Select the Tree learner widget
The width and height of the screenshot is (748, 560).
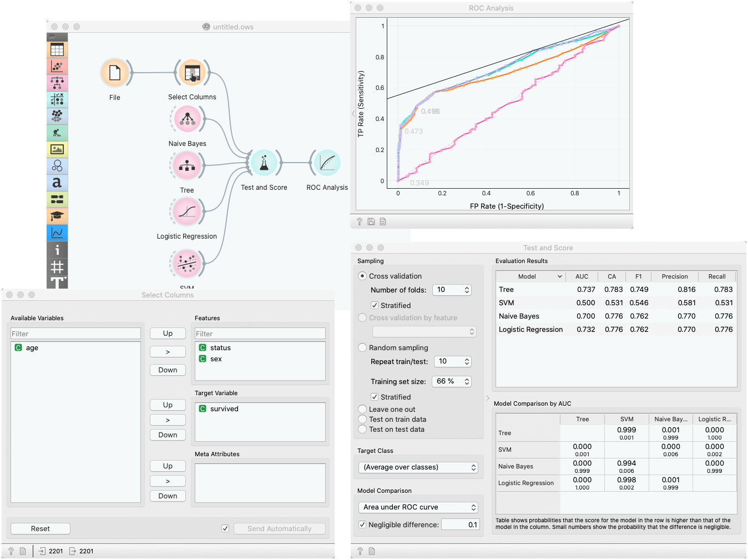point(188,165)
